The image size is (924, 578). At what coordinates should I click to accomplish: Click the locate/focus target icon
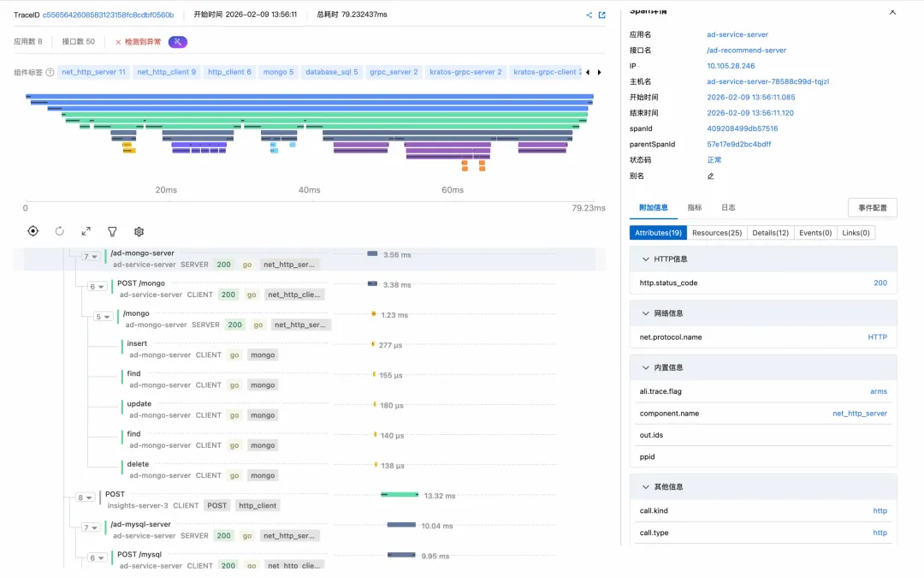(x=33, y=231)
